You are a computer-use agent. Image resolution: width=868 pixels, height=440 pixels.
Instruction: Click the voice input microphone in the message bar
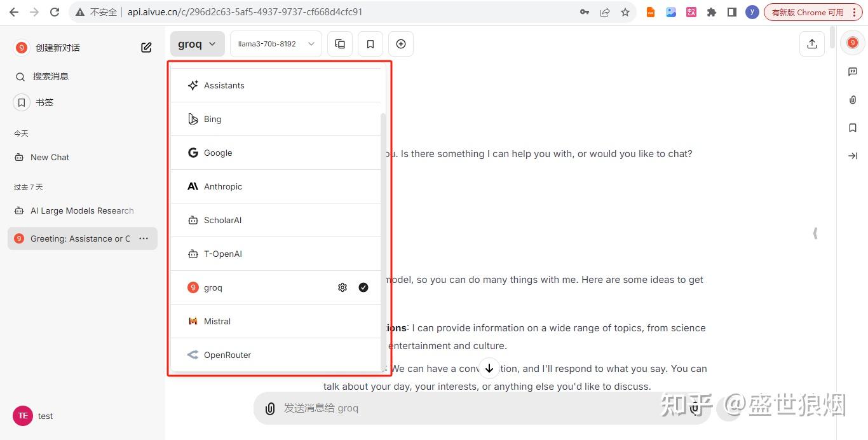(695, 408)
